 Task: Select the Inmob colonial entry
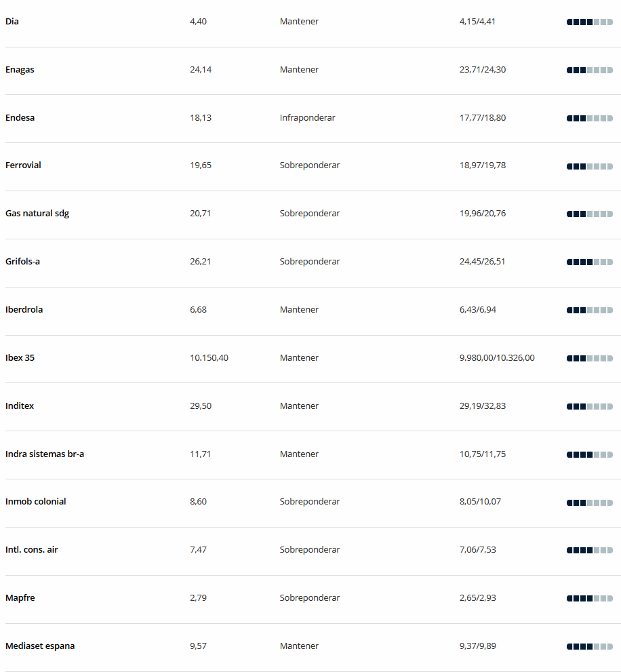coord(35,501)
